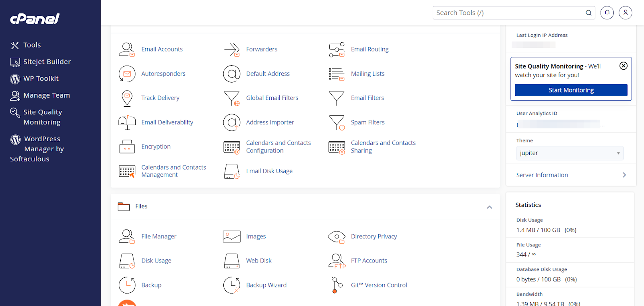The height and width of the screenshot is (306, 644).
Task: Open the FTP Accounts link
Action: pyautogui.click(x=369, y=261)
